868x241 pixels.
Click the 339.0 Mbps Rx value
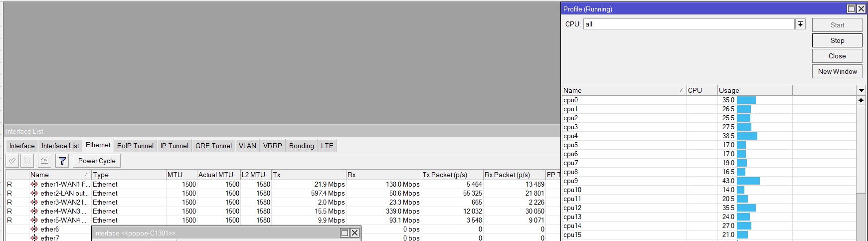pos(403,211)
